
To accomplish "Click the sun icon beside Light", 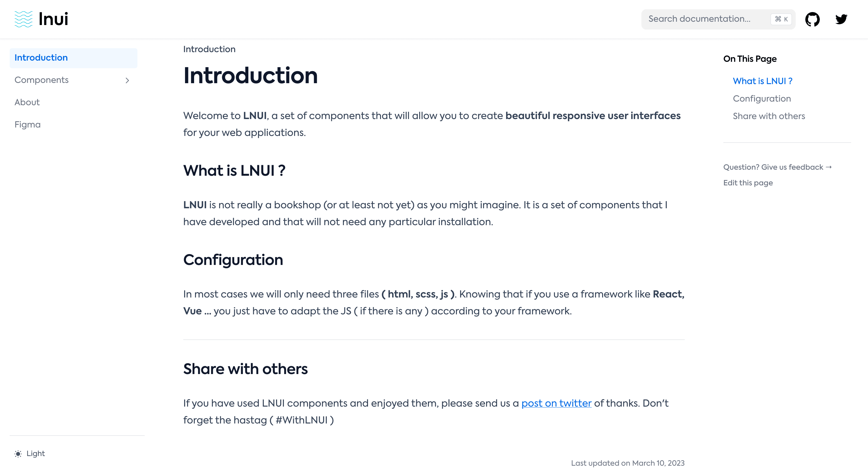I will [18, 454].
